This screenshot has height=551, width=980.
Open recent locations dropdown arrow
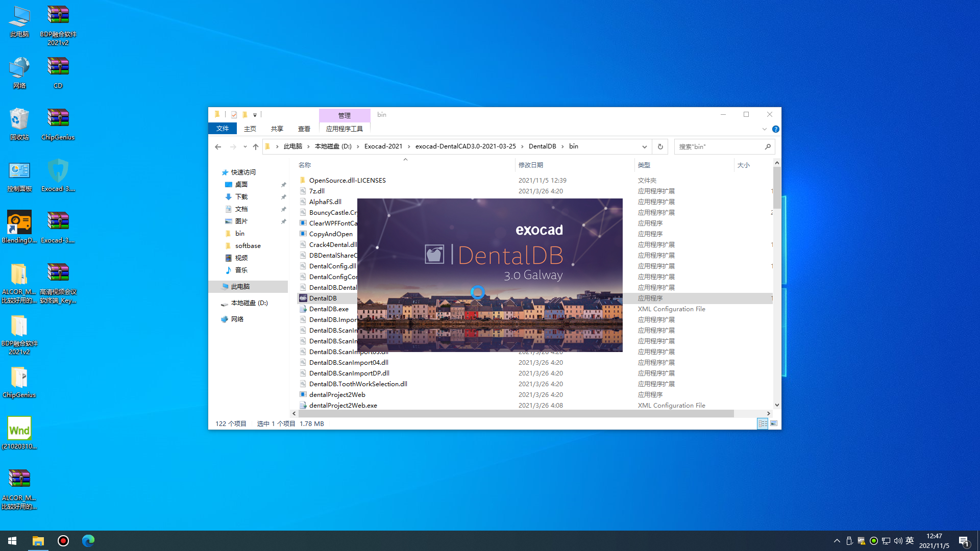[245, 147]
